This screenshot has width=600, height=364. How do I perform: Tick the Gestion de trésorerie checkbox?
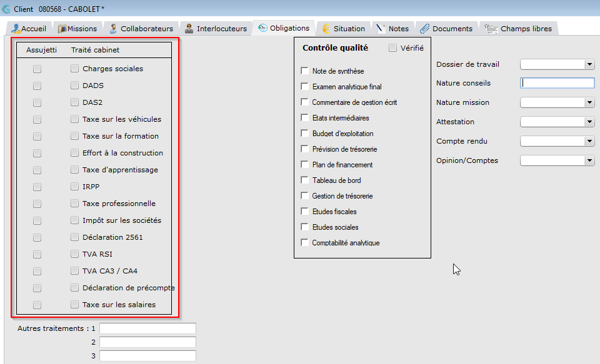click(x=304, y=196)
